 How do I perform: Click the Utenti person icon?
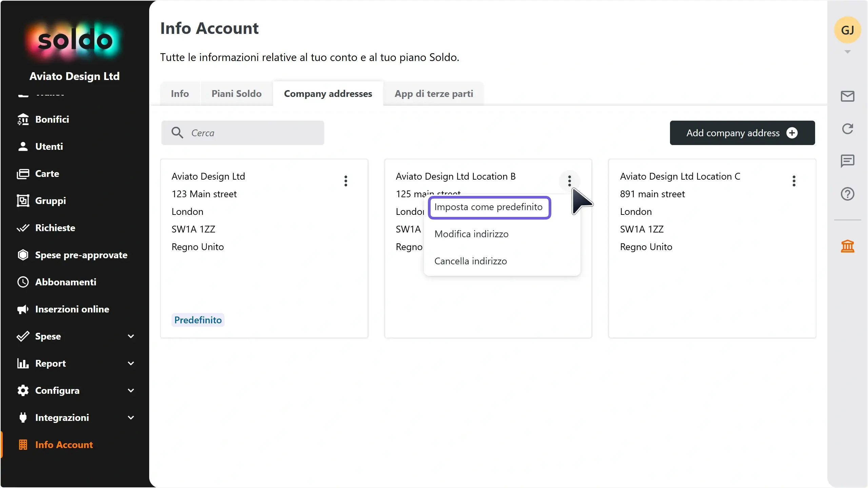click(x=23, y=146)
